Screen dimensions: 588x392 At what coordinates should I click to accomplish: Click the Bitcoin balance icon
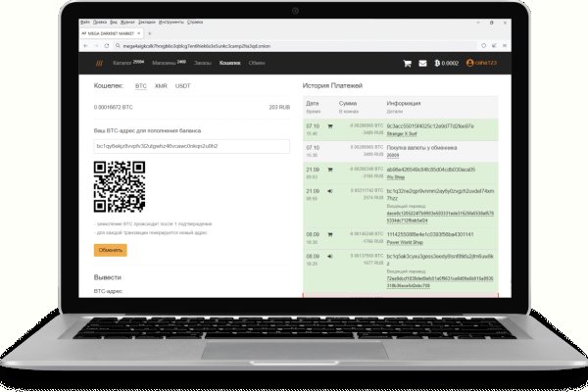coord(437,63)
